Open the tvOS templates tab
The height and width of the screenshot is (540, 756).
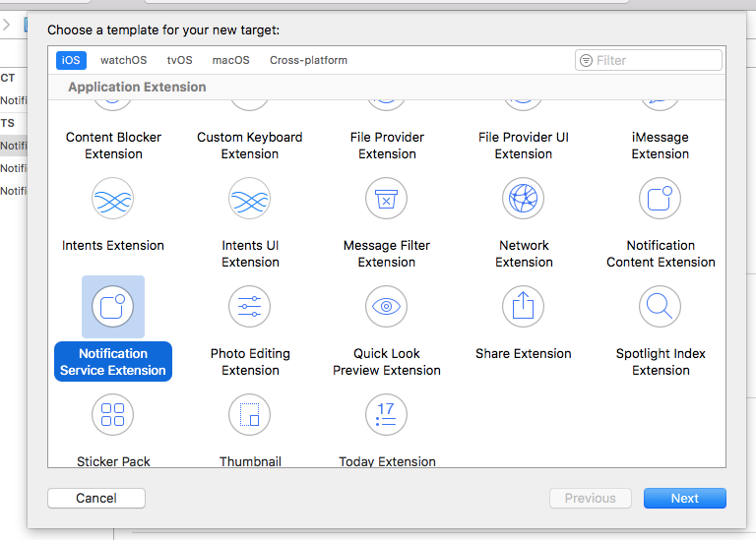point(179,60)
